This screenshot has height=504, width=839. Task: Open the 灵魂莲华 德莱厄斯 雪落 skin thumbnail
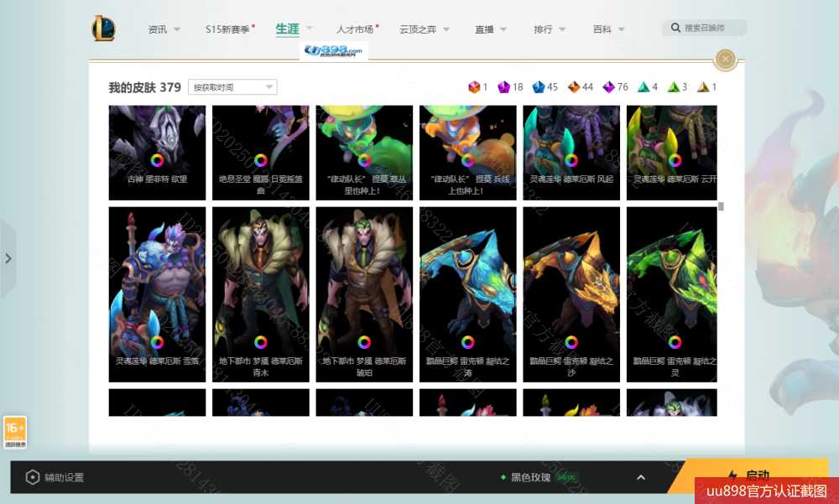pyautogui.click(x=157, y=294)
